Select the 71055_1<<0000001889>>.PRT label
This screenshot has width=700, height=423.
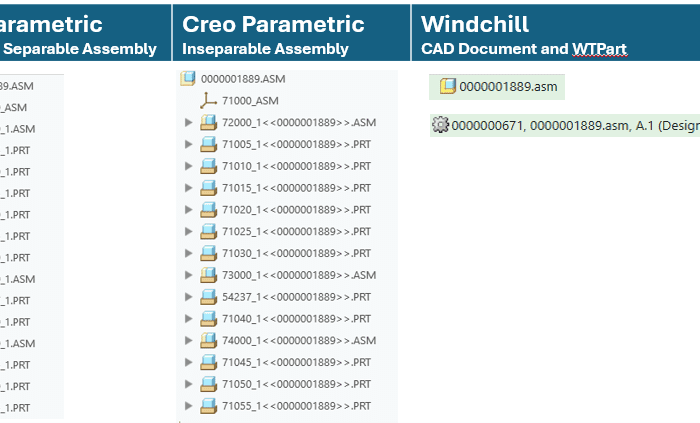point(296,407)
